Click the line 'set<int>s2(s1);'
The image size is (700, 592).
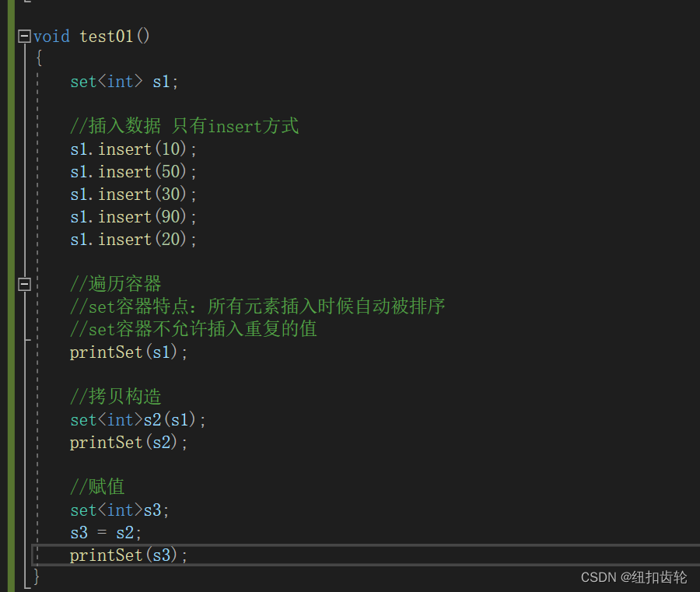[138, 419]
